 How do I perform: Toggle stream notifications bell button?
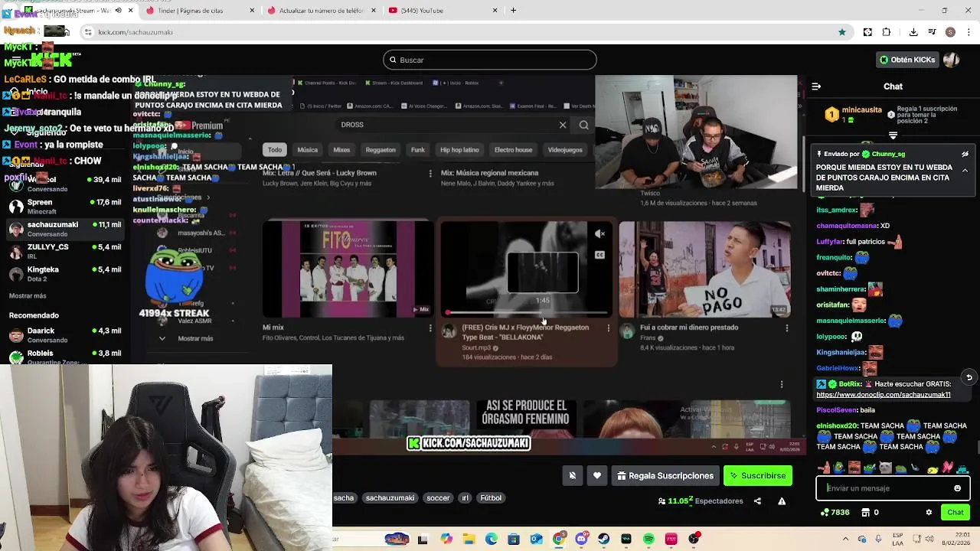click(x=572, y=476)
